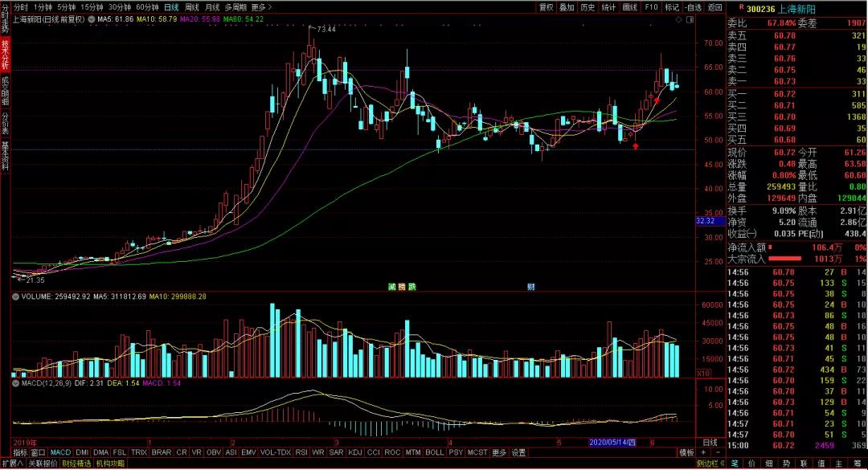
Task: Toggle the 叠加 overlay option
Action: point(567,7)
